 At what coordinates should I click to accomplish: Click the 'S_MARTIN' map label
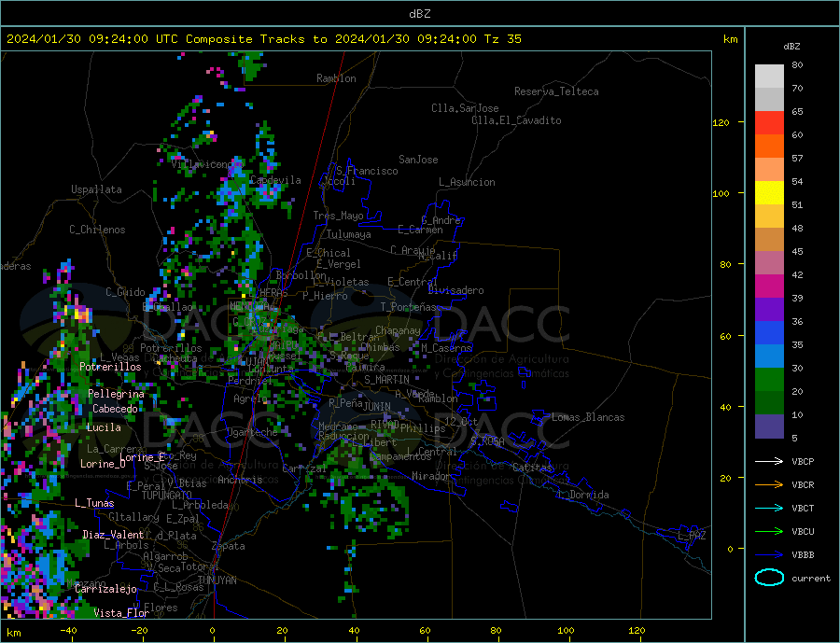click(x=386, y=380)
